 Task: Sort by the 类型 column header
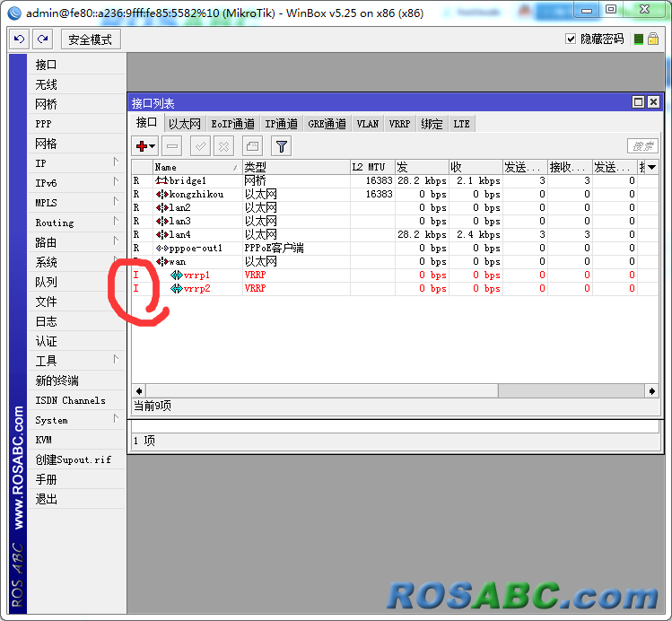(x=296, y=167)
